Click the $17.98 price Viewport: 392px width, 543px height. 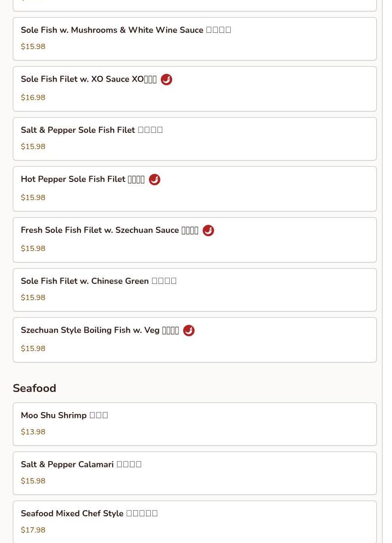(x=33, y=530)
